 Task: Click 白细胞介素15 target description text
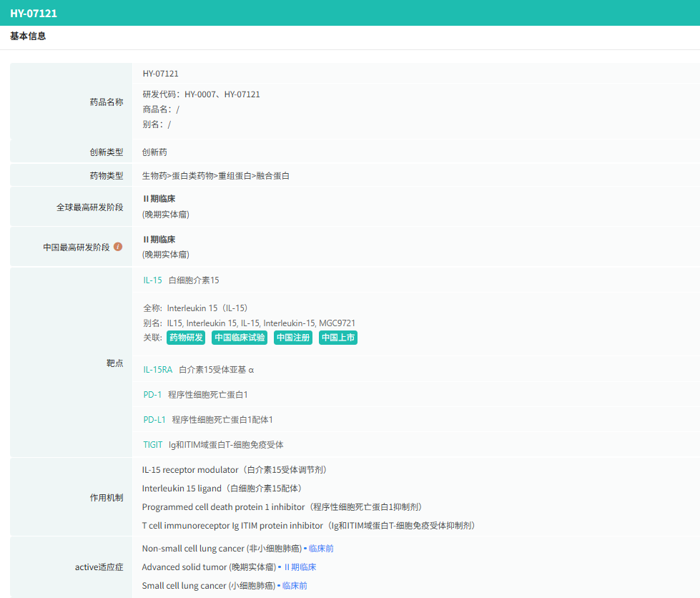pos(194,280)
